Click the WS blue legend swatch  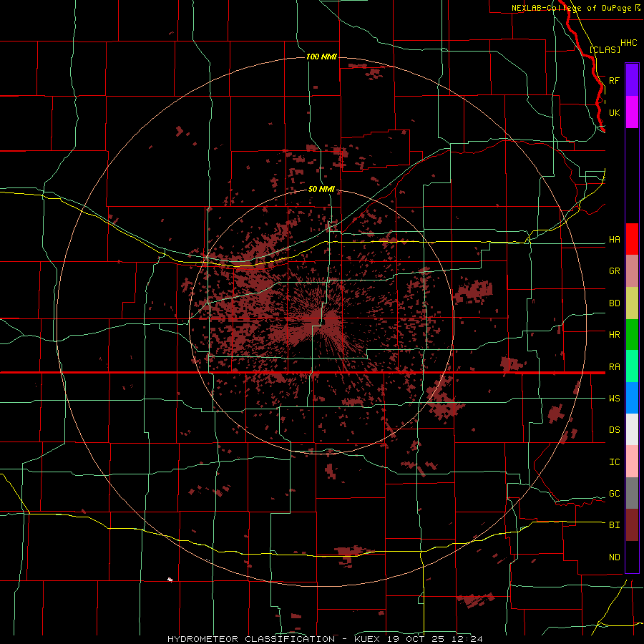point(632,398)
